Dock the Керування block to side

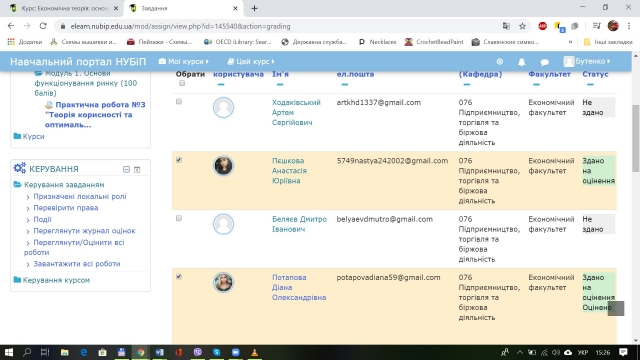137,169
